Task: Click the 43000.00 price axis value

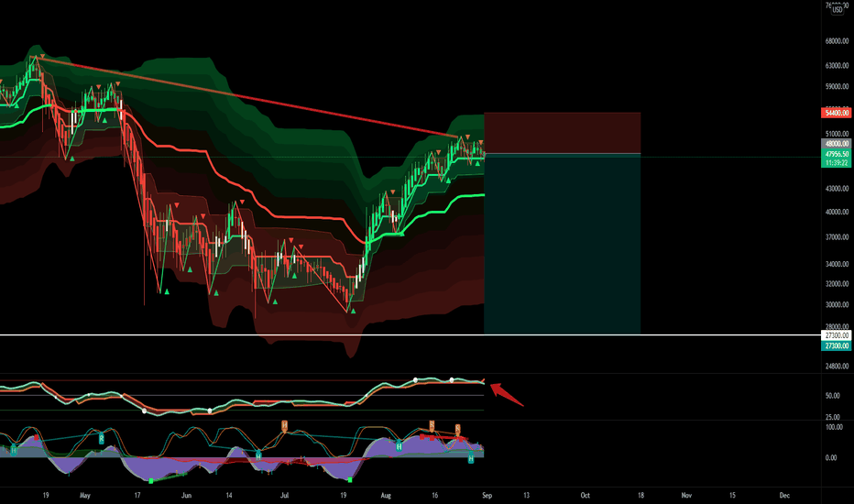Action: [837, 189]
